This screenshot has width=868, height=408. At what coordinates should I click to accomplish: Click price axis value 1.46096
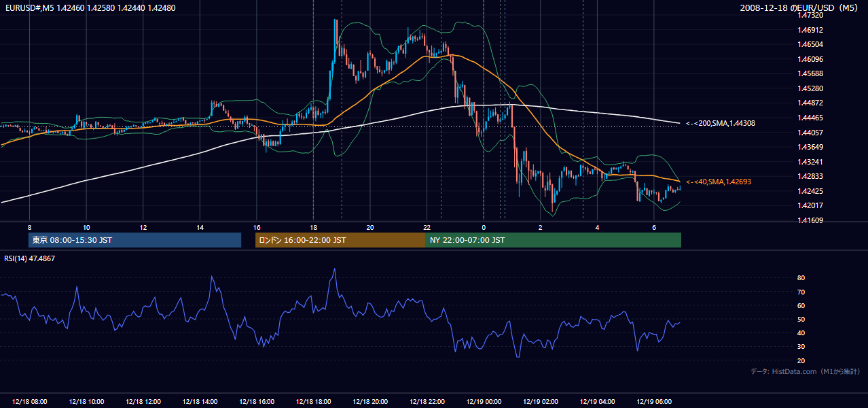pos(810,59)
